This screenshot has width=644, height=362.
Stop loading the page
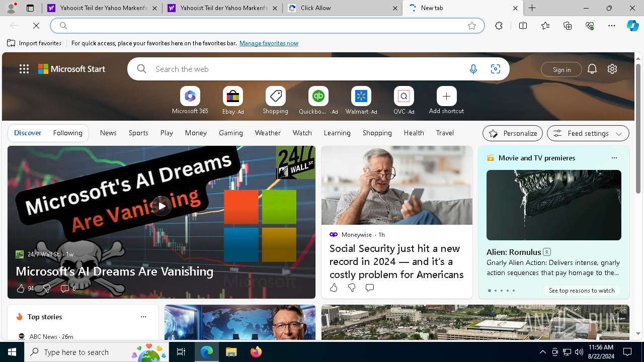click(x=36, y=26)
